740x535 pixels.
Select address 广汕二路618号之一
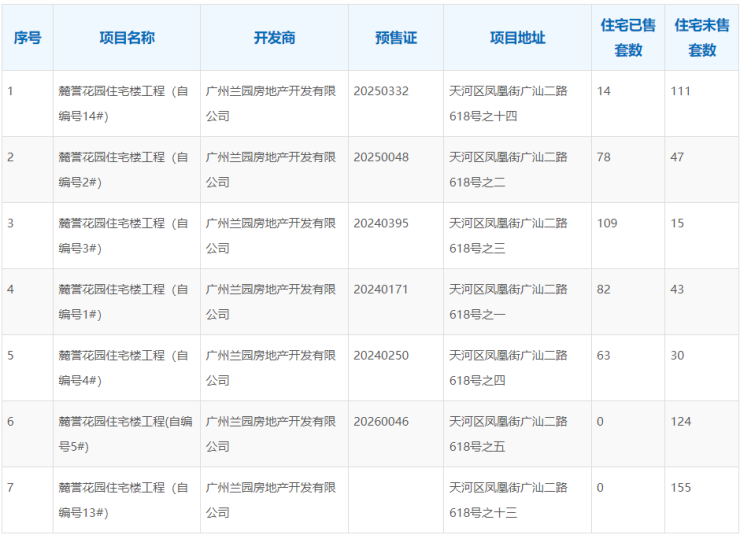[x=508, y=301]
